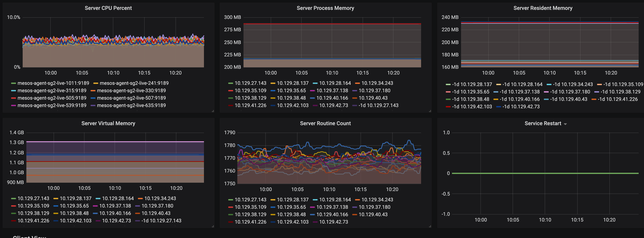Click 10.129.37.180 in Server Virtual Memory legend
This screenshot has width=644, height=238.
coord(158,206)
